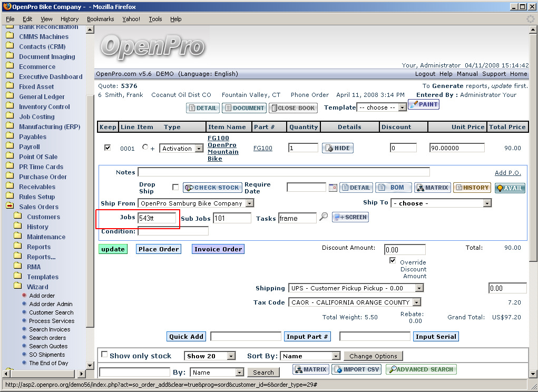
Task: Click the PAINT template button icon
Action: click(424, 104)
